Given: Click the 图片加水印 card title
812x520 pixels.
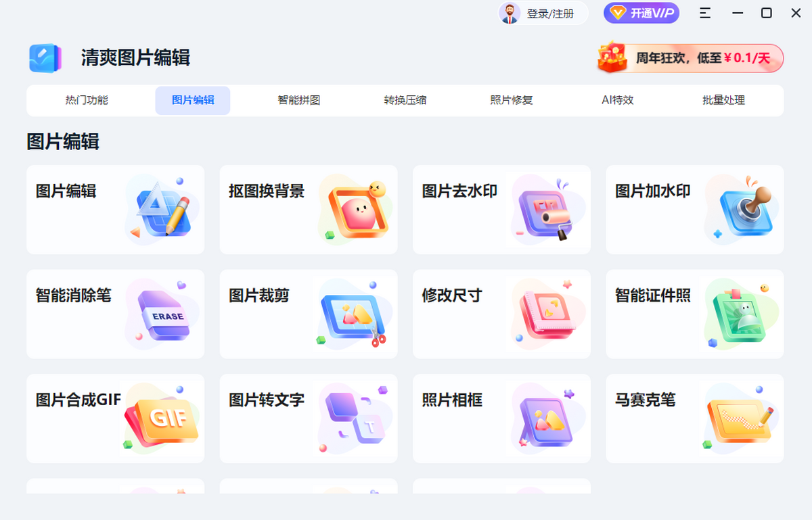Looking at the screenshot, I should (x=653, y=191).
